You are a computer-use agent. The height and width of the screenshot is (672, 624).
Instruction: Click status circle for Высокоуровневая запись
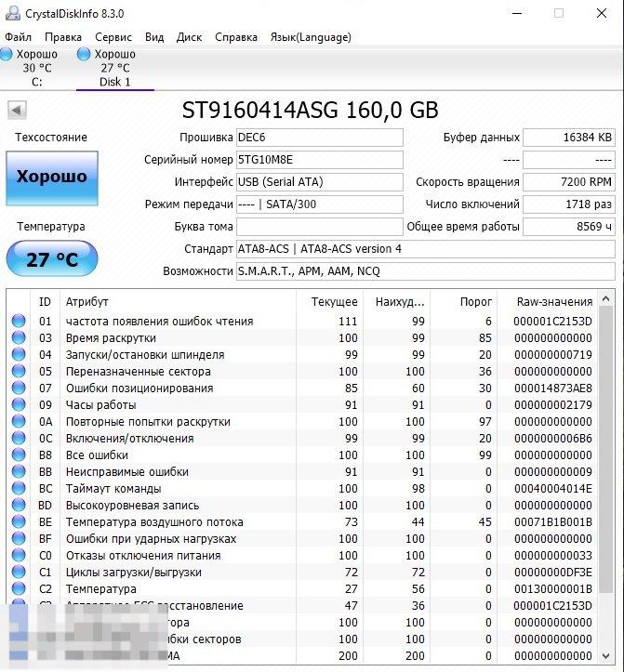pyautogui.click(x=19, y=505)
